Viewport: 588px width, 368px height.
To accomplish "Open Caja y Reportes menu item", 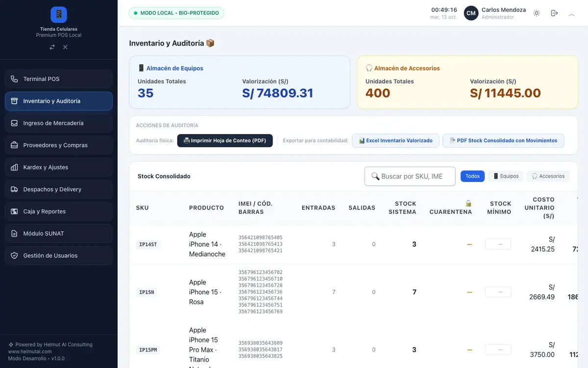I will coord(59,211).
